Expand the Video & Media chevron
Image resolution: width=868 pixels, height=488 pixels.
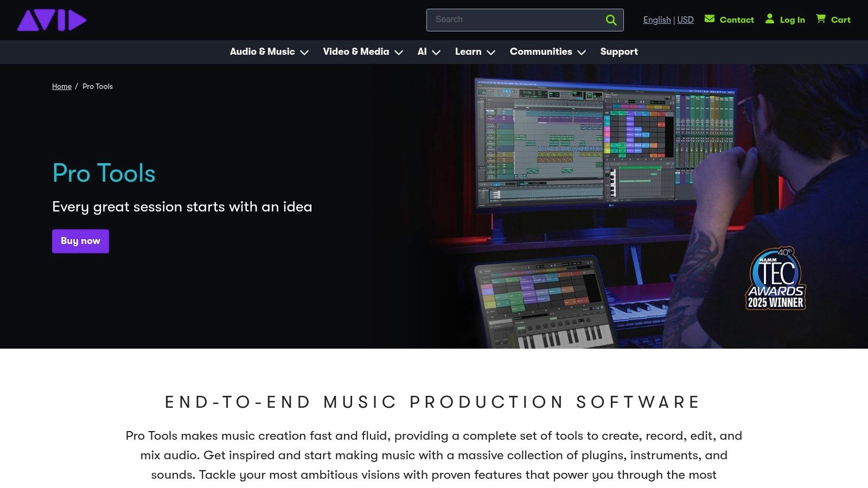(399, 53)
